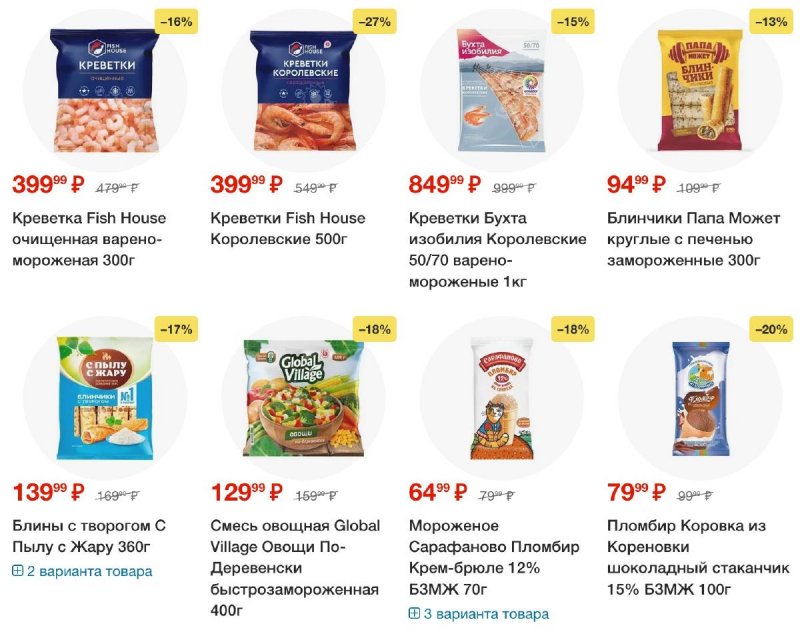Open Fish House Королевские shrimp package image
This screenshot has width=800, height=640.
click(303, 91)
